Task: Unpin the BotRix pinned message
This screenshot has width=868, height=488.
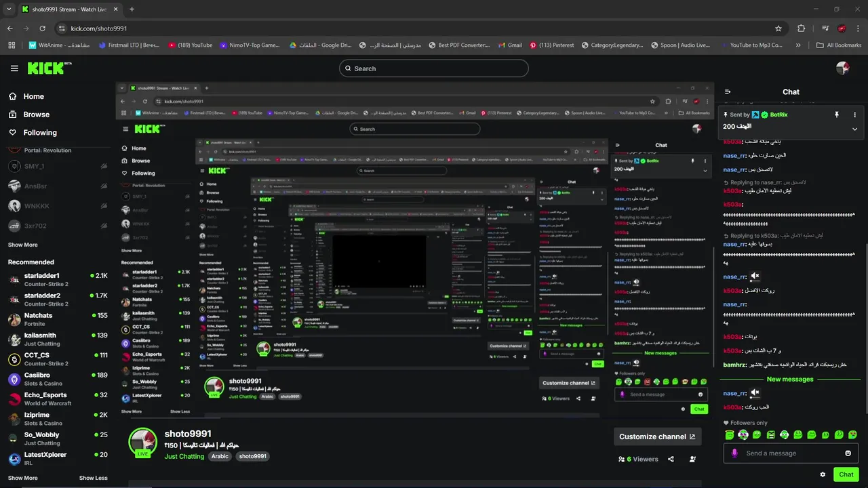Action: (837, 115)
